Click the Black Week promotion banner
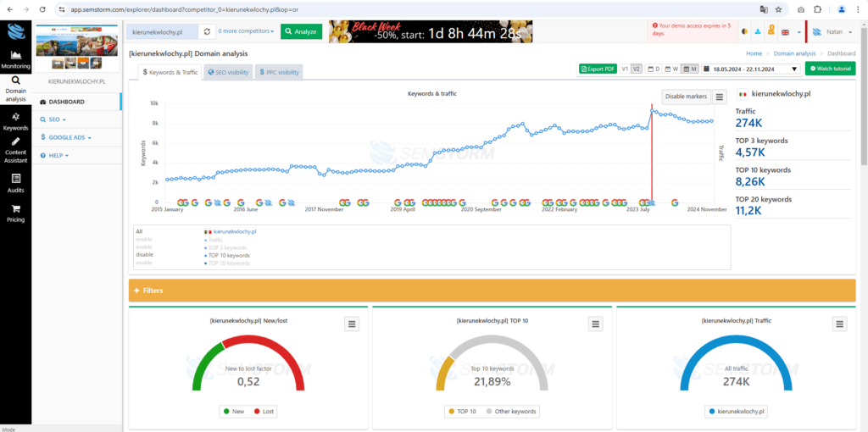The image size is (868, 432). click(431, 31)
